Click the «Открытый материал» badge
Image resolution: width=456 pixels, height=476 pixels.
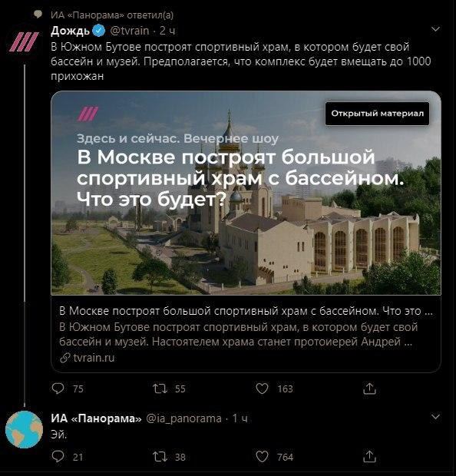click(x=378, y=114)
